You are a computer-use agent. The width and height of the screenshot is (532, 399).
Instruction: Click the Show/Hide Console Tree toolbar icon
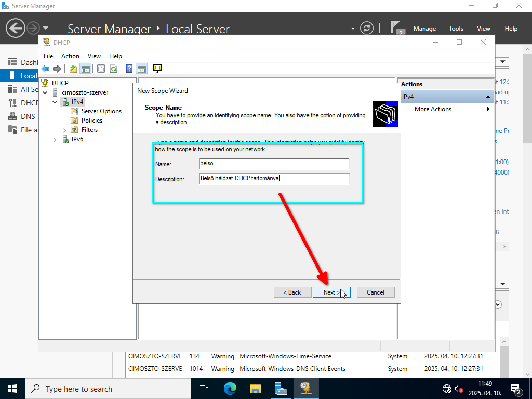point(85,69)
